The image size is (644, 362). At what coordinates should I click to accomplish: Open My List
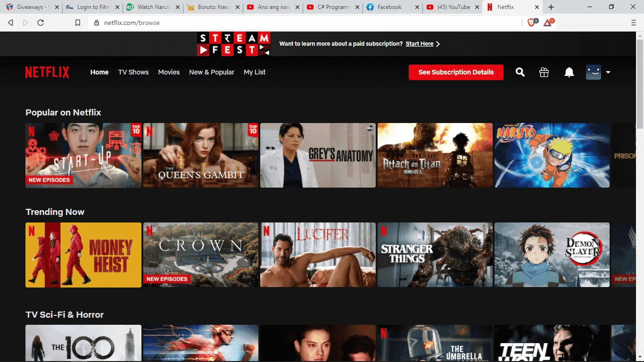pyautogui.click(x=255, y=72)
